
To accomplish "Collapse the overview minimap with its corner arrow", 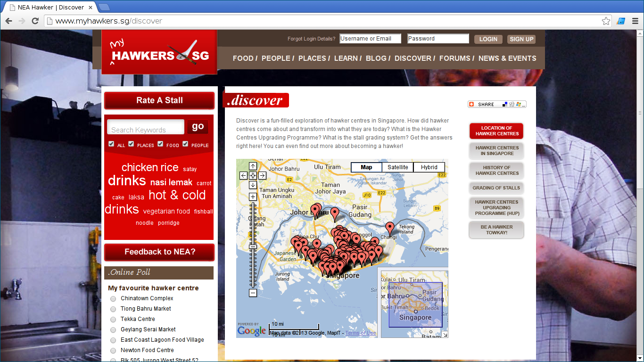I will click(445, 335).
